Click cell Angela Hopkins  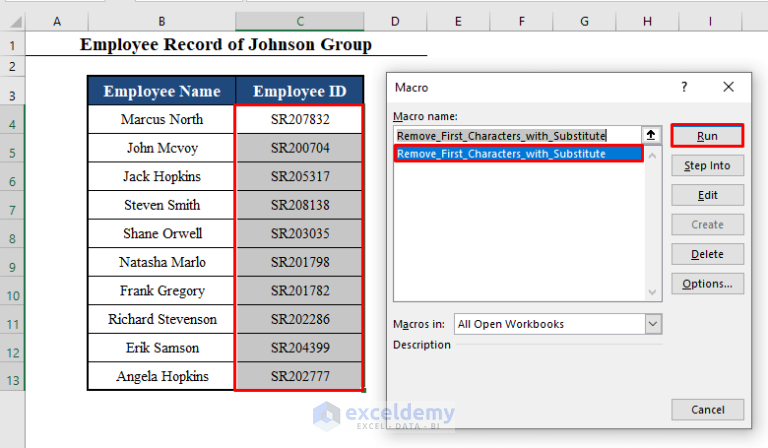(162, 376)
